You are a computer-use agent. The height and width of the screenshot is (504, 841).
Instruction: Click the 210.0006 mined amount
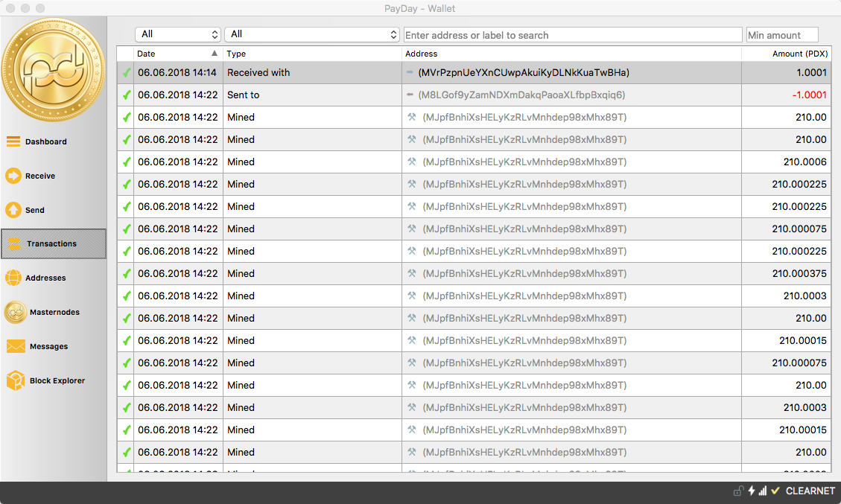804,162
